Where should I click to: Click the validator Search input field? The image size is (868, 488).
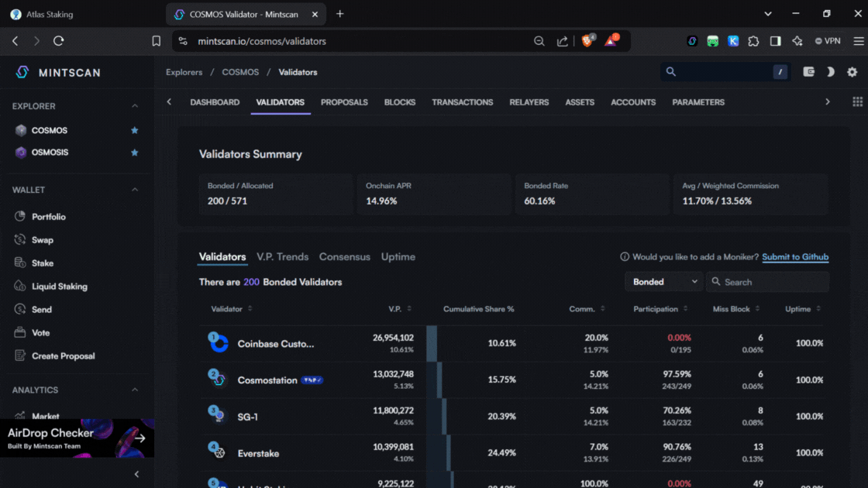[773, 282]
